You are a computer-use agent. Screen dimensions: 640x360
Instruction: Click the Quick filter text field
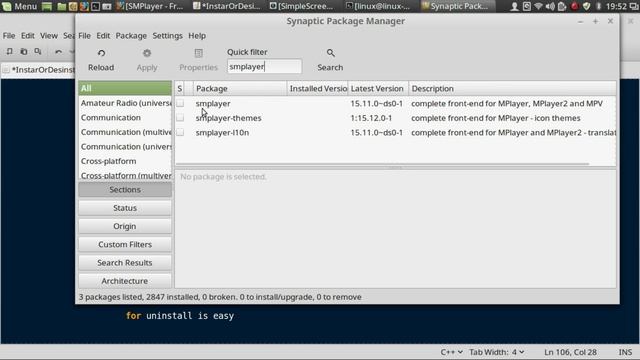tap(264, 67)
